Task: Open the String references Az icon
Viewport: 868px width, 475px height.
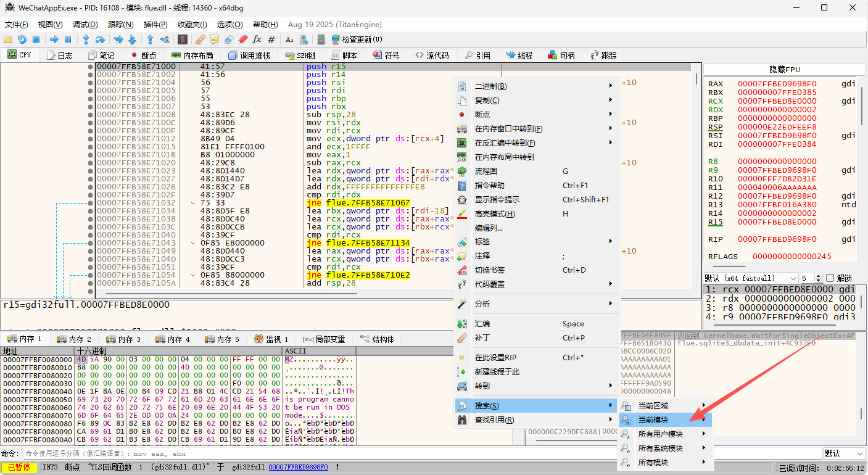Action: (289, 39)
